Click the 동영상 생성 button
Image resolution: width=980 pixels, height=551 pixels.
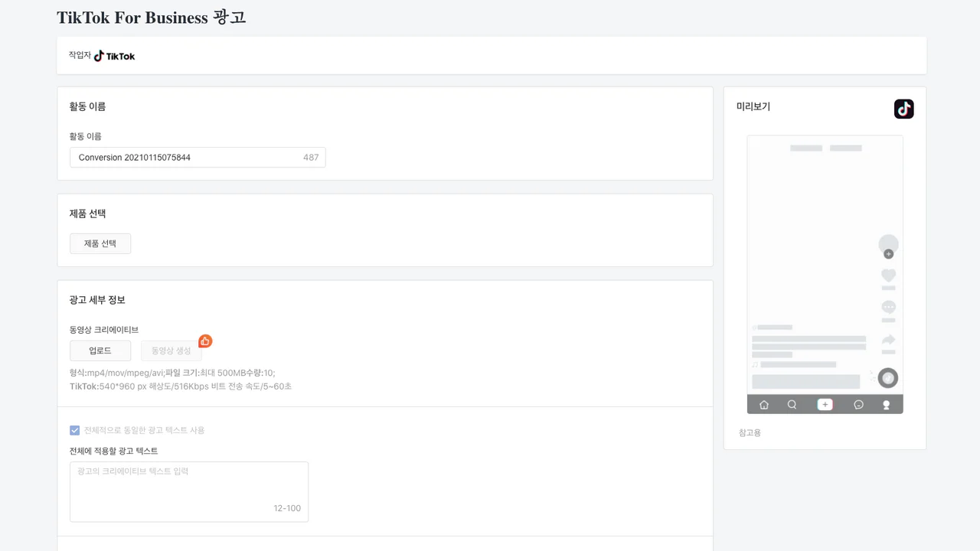(x=171, y=350)
